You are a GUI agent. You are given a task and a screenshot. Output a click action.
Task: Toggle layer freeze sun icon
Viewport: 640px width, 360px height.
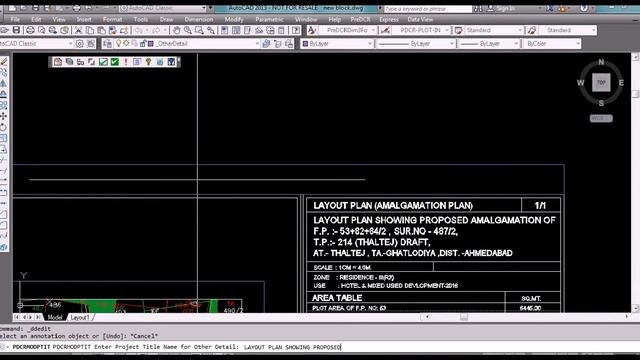[127, 43]
